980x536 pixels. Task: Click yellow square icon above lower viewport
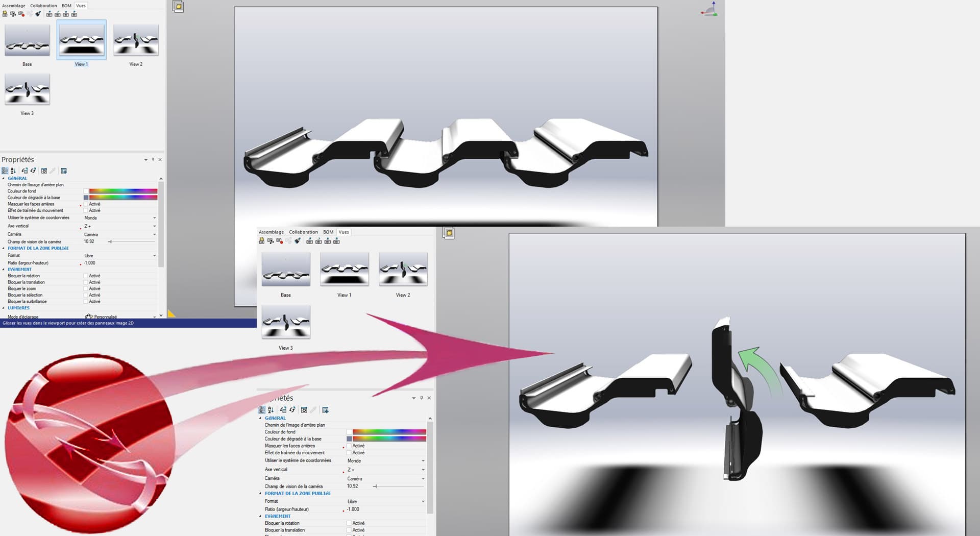[449, 233]
